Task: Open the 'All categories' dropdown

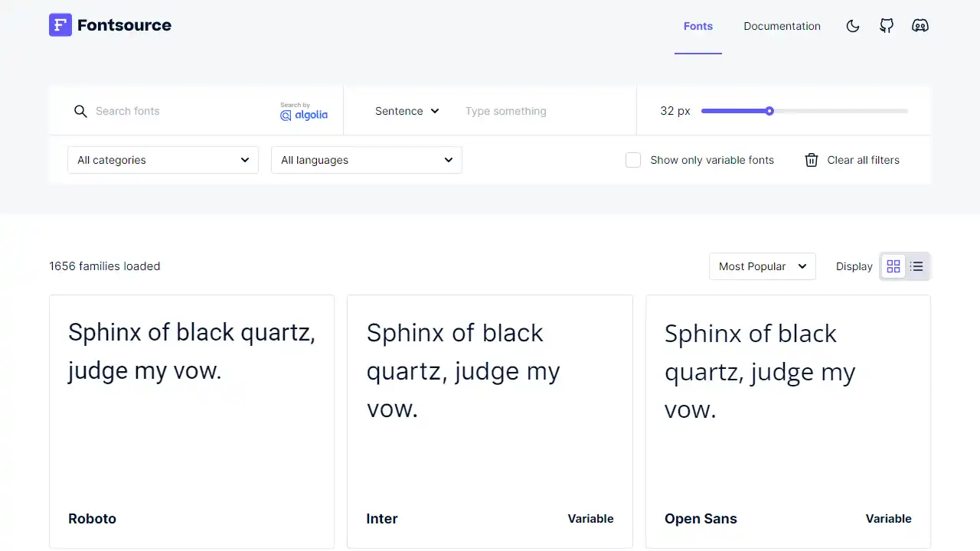Action: click(162, 160)
